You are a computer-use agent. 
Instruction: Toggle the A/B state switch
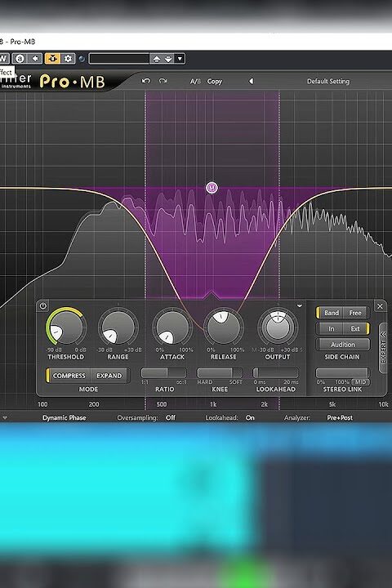click(x=195, y=82)
